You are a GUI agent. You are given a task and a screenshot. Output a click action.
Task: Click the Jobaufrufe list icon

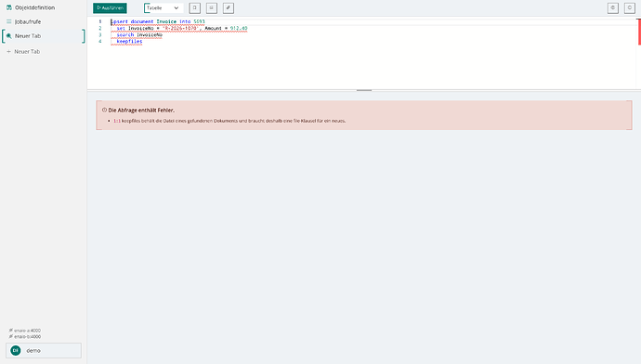[9, 21]
